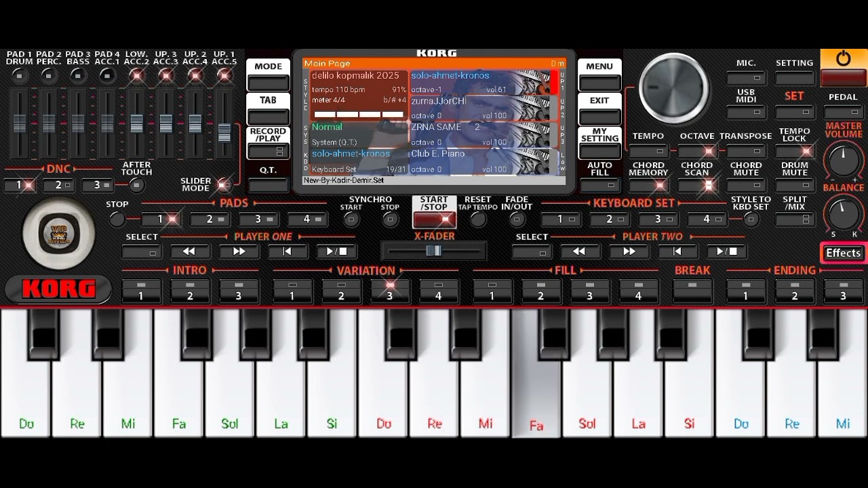Screen dimensions: 868x488
Task: Open the Effects panel
Action: coord(843,253)
